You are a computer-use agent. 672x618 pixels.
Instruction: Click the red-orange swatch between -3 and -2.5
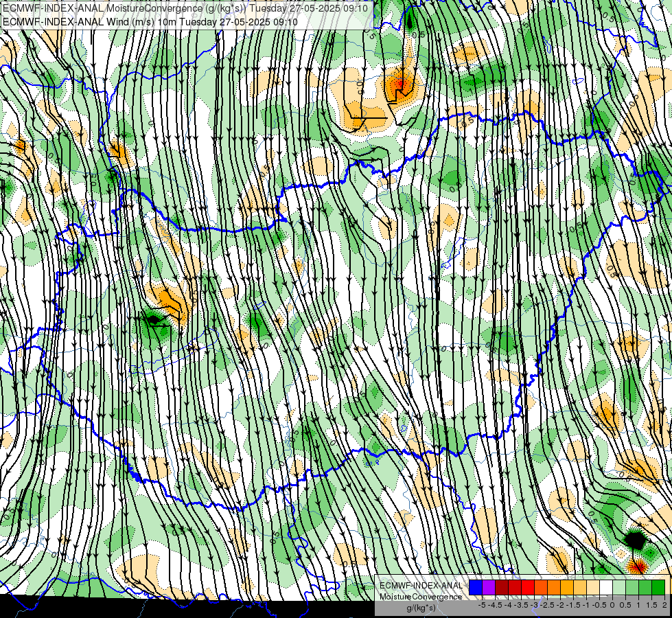click(541, 588)
